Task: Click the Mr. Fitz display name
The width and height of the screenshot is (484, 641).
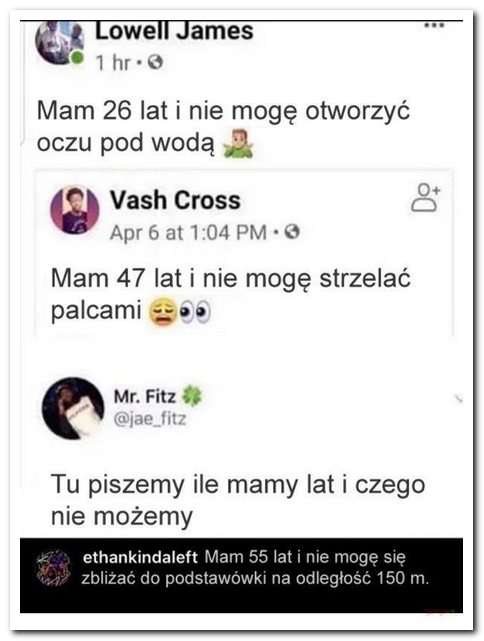Action: [145, 396]
